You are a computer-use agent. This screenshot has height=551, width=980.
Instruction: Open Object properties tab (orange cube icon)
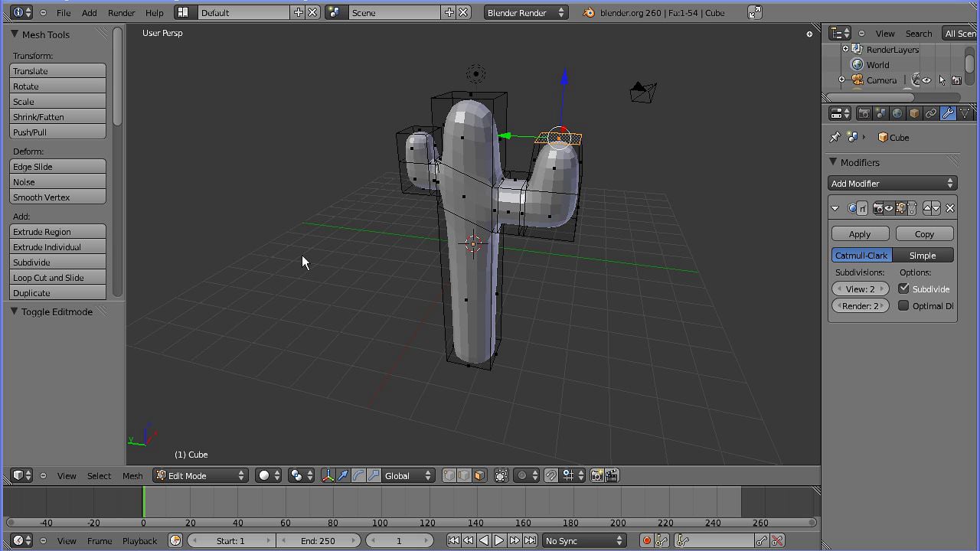pyautogui.click(x=914, y=113)
